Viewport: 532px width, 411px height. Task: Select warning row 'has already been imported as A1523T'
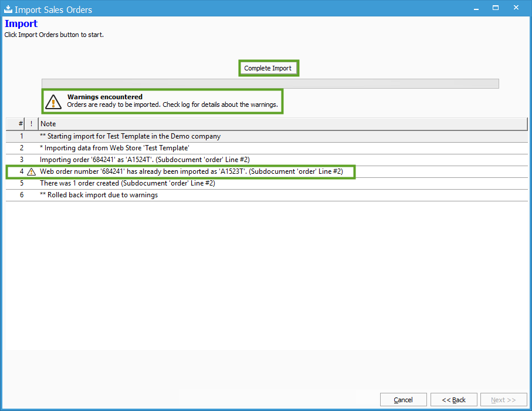pyautogui.click(x=267, y=171)
